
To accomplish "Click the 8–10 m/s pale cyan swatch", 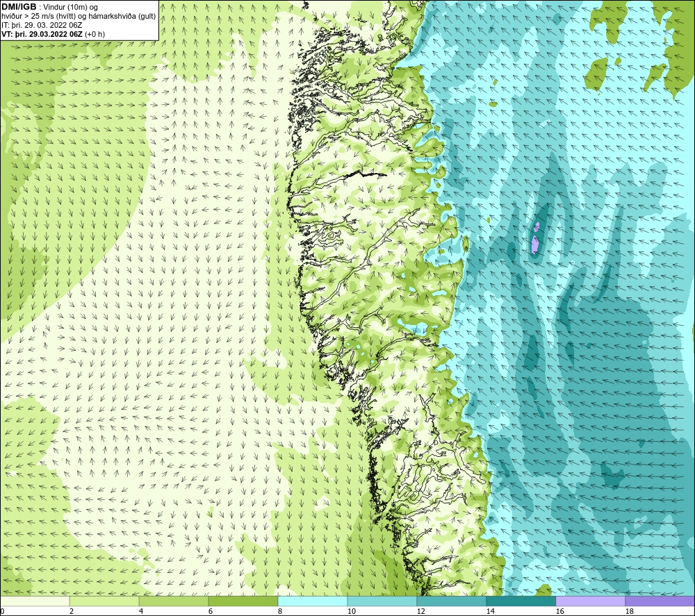I will (313, 601).
